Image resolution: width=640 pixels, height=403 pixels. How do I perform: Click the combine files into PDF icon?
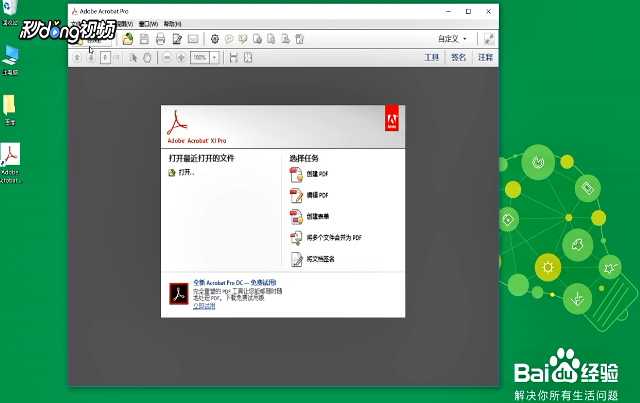tap(296, 238)
